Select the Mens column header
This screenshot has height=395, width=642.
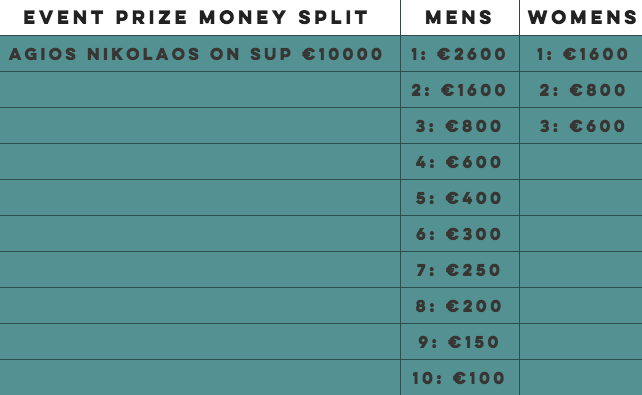(x=459, y=18)
